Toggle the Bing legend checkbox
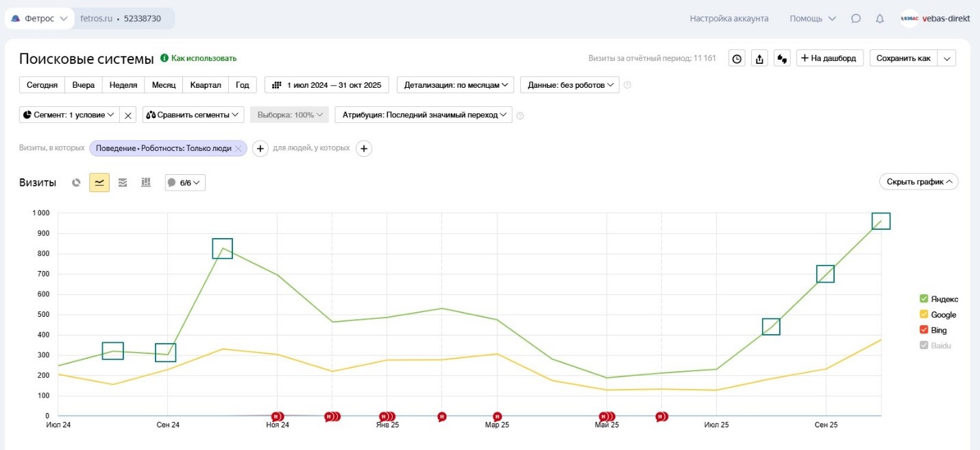 [x=924, y=331]
